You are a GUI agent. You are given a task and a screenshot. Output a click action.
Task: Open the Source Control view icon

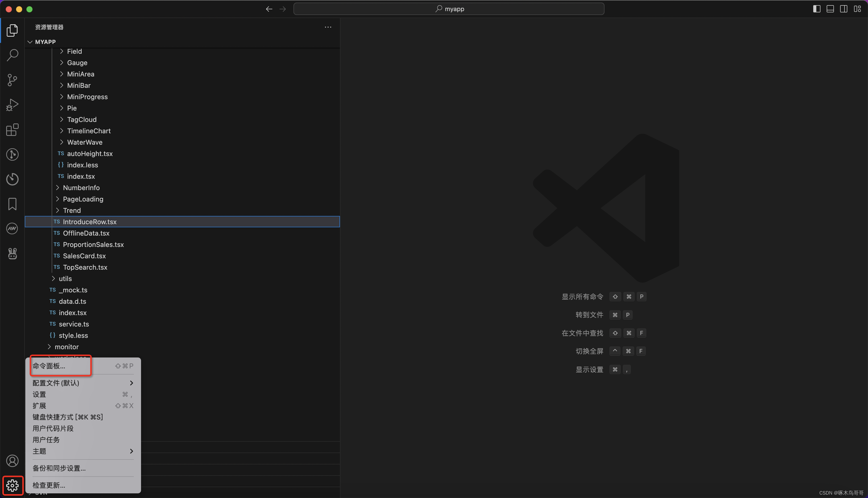12,80
